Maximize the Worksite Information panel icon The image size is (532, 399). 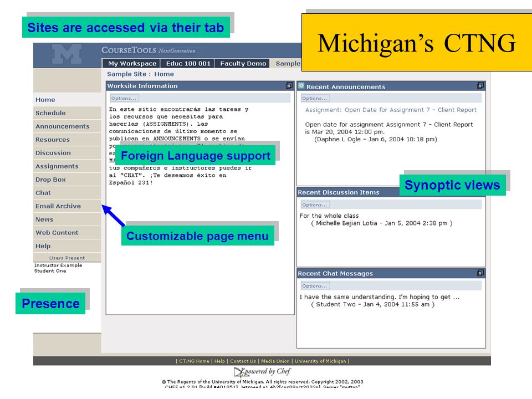click(x=289, y=85)
